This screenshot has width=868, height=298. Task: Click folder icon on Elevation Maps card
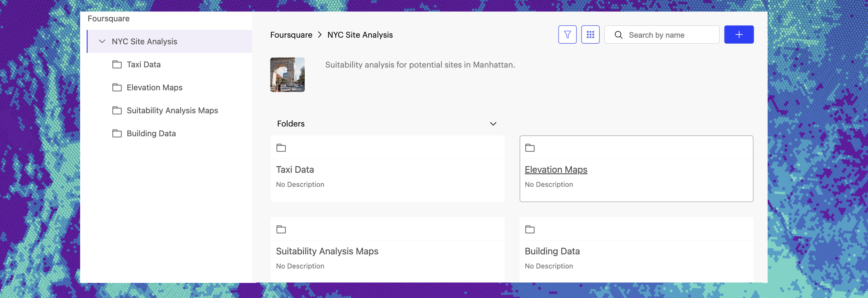tap(530, 148)
